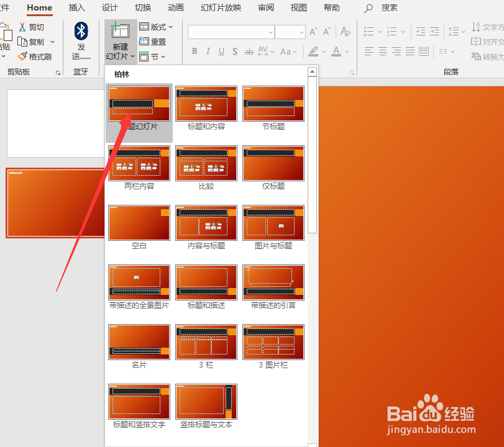Open the 剪贴板 dialog launcher
This screenshot has height=447, width=504.
pyautogui.click(x=59, y=73)
